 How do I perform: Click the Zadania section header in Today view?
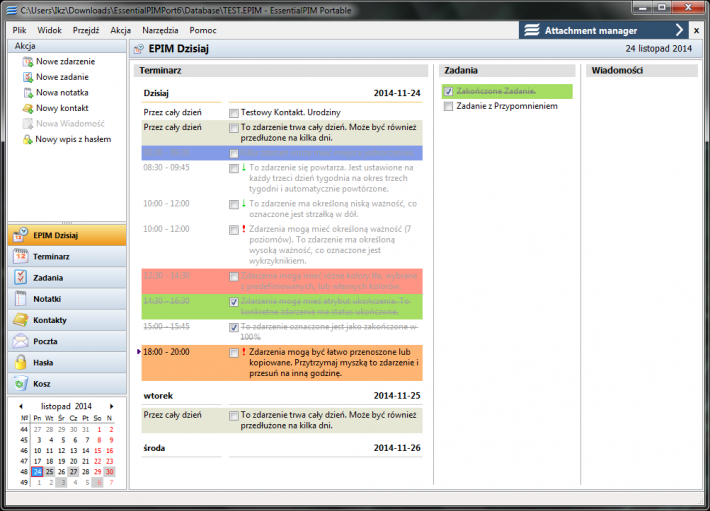[507, 71]
